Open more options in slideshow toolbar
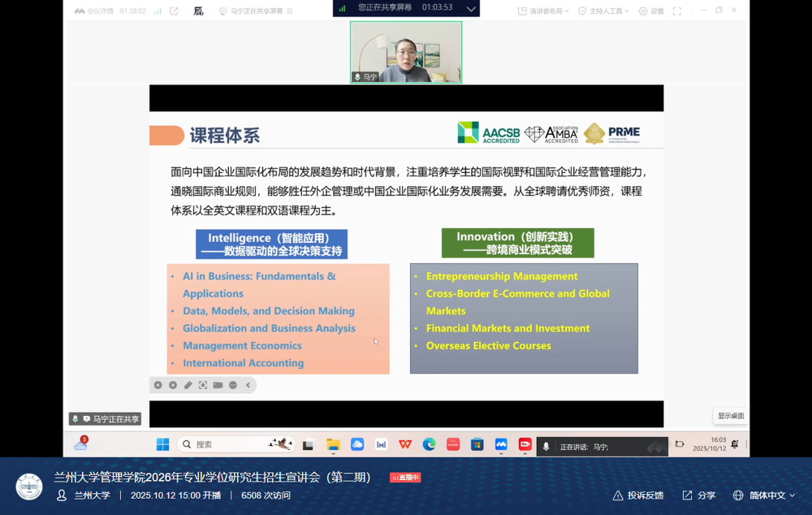Viewport: 812px width, 515px height. [x=233, y=385]
